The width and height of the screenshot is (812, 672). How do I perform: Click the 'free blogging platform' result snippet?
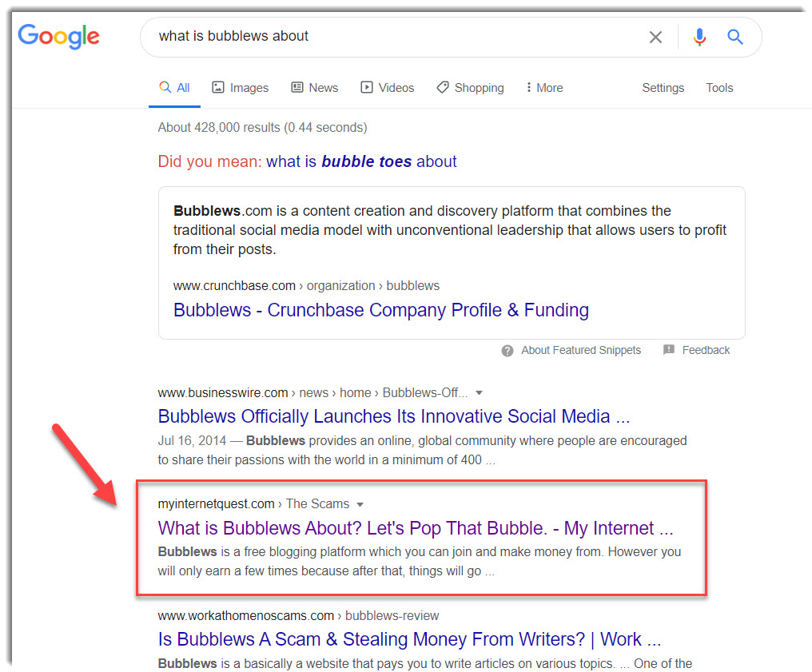420,561
